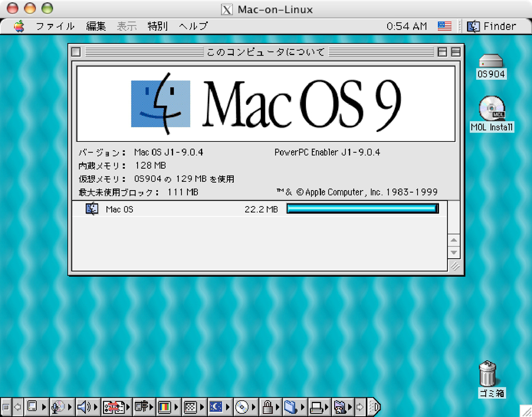
Task: Open the ヘルプ menu
Action: pos(193,26)
